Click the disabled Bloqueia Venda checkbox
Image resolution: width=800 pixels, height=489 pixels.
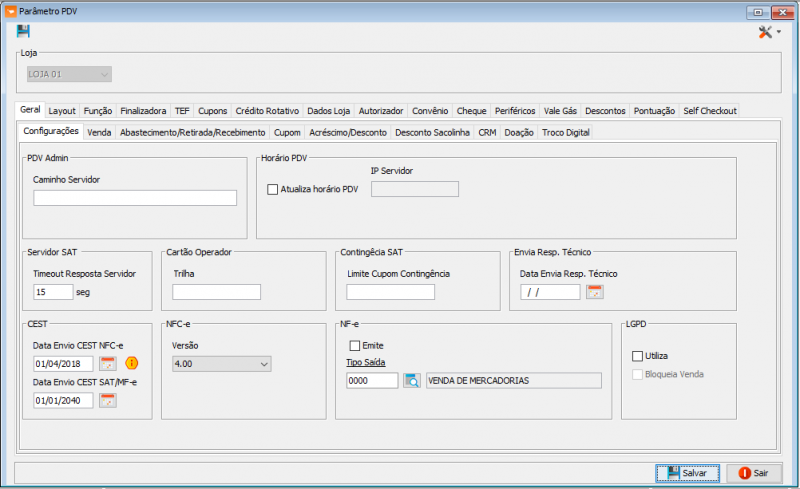pyautogui.click(x=637, y=374)
